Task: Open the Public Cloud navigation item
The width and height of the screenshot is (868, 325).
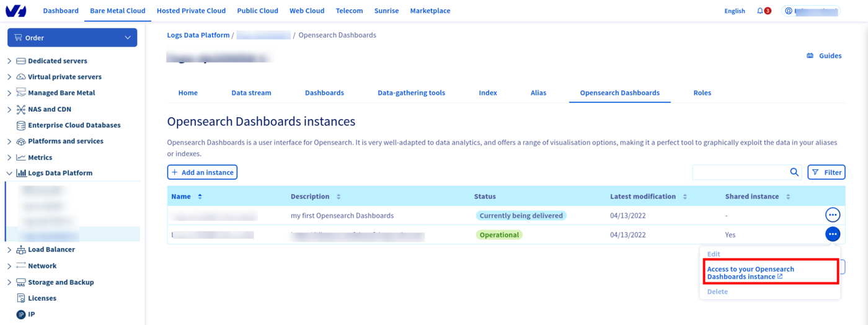Action: (x=257, y=11)
